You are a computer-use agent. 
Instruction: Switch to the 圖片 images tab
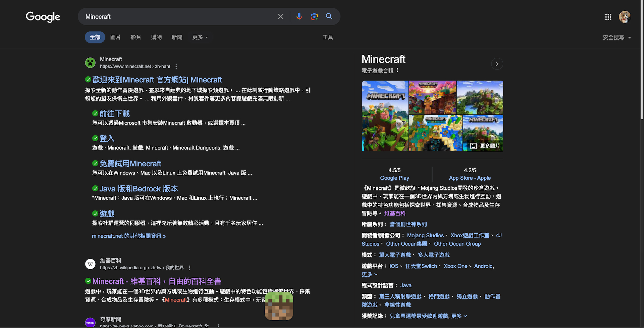click(115, 37)
